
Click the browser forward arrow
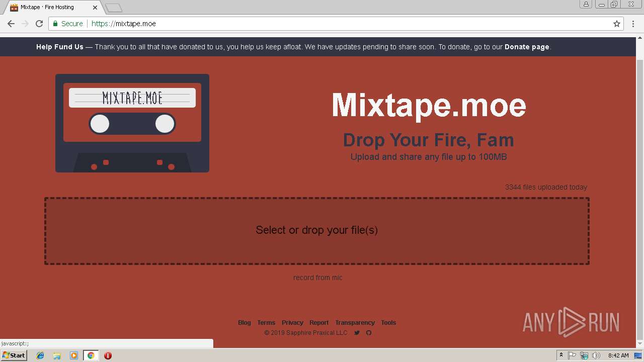point(25,24)
